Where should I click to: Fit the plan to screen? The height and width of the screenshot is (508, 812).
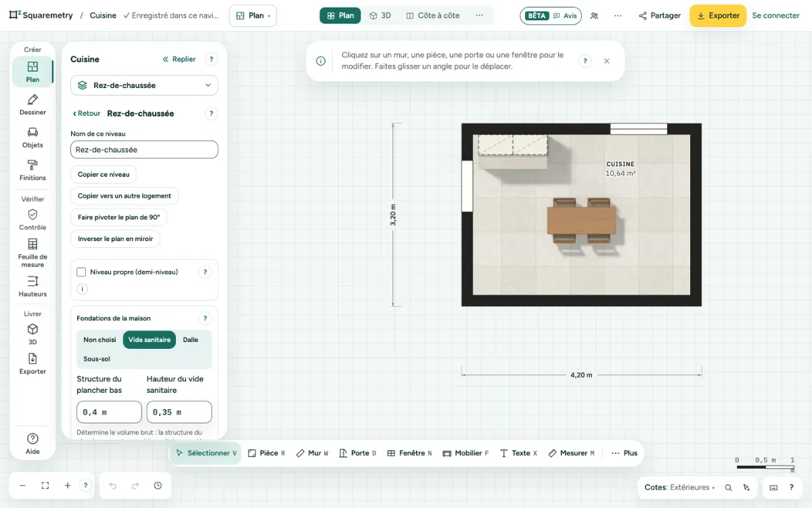45,486
